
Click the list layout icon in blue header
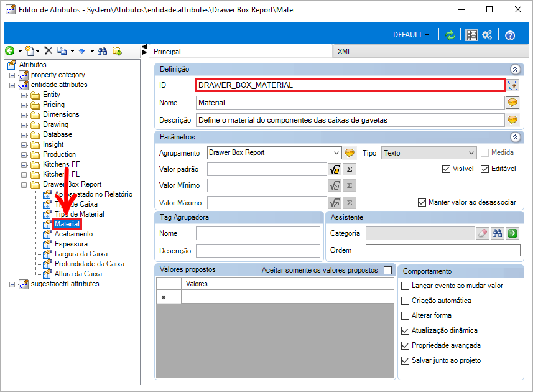[471, 35]
